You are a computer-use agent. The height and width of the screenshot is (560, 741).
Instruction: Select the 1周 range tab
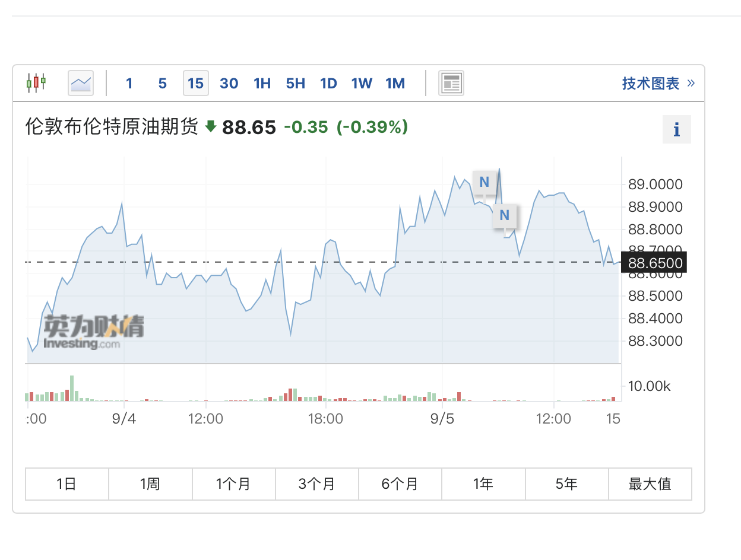point(150,484)
